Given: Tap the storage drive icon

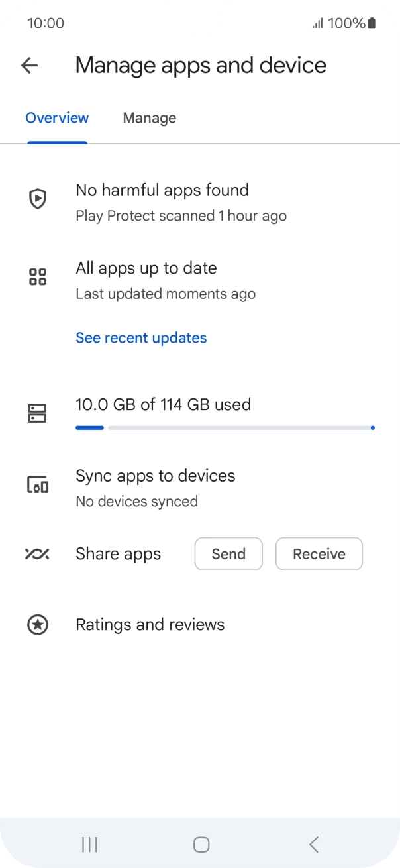Looking at the screenshot, I should [x=38, y=413].
